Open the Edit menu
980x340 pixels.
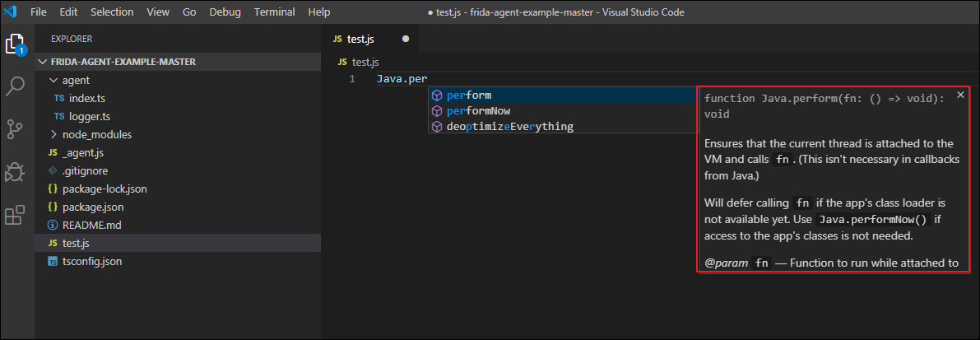click(x=68, y=12)
